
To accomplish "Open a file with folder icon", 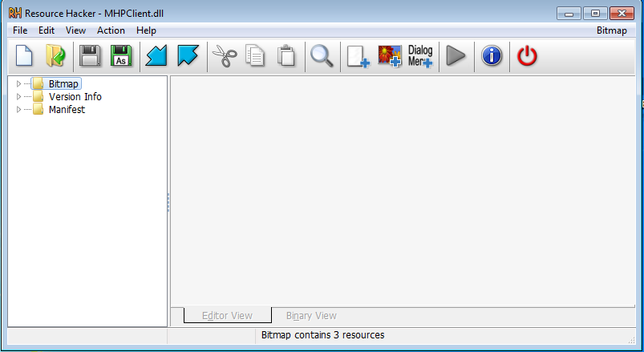I will 55,56.
